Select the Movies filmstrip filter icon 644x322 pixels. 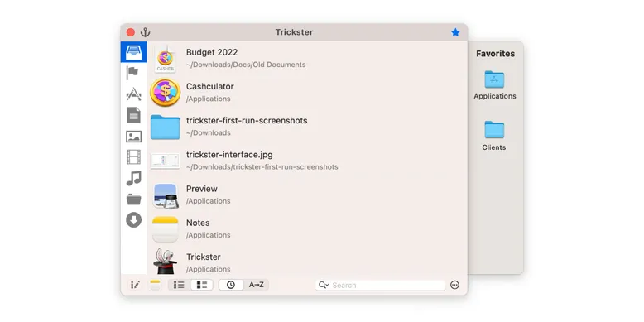tap(134, 157)
